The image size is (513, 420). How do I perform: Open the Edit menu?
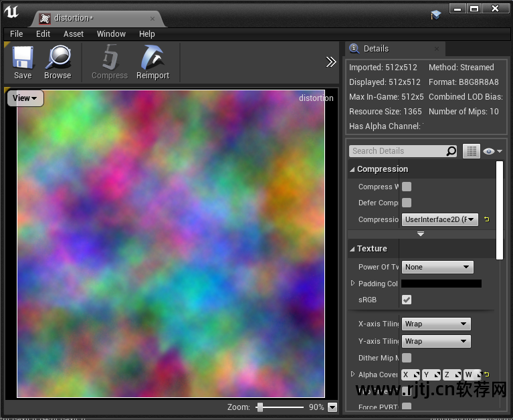coord(43,34)
